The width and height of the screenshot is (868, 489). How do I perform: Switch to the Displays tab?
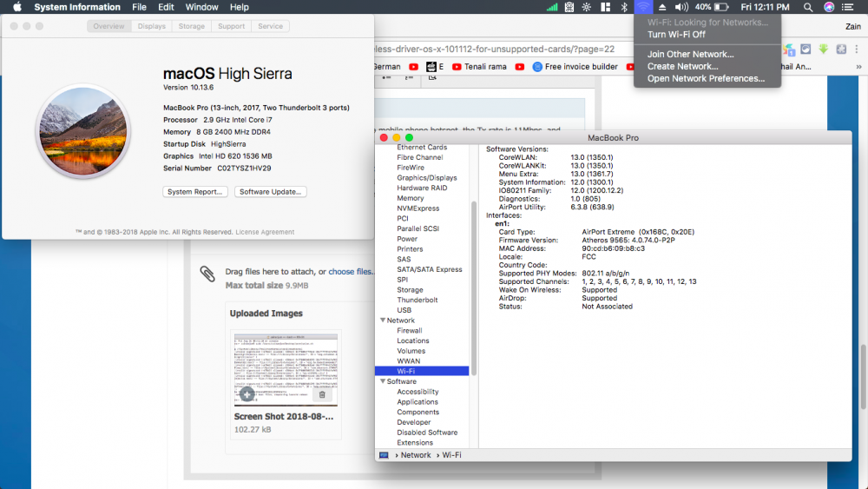pyautogui.click(x=152, y=26)
